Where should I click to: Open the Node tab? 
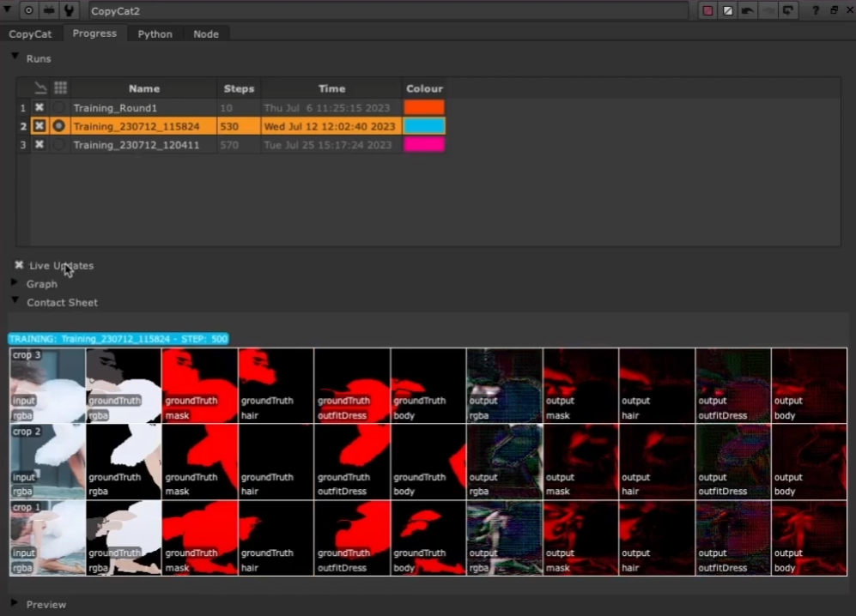[x=206, y=33]
